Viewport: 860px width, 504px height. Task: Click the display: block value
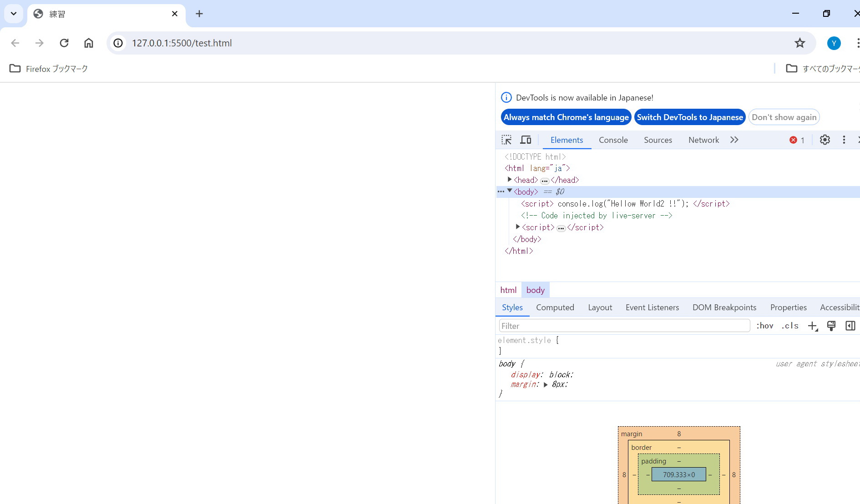[560, 375]
